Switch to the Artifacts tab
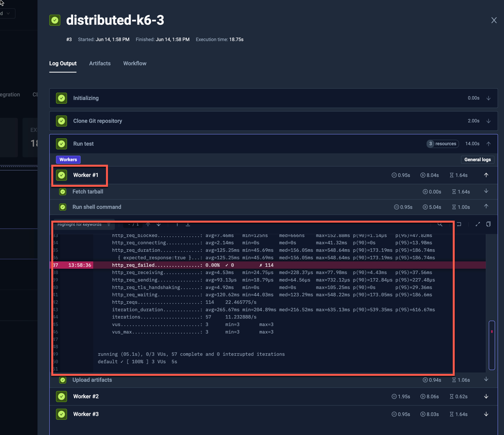 point(100,63)
